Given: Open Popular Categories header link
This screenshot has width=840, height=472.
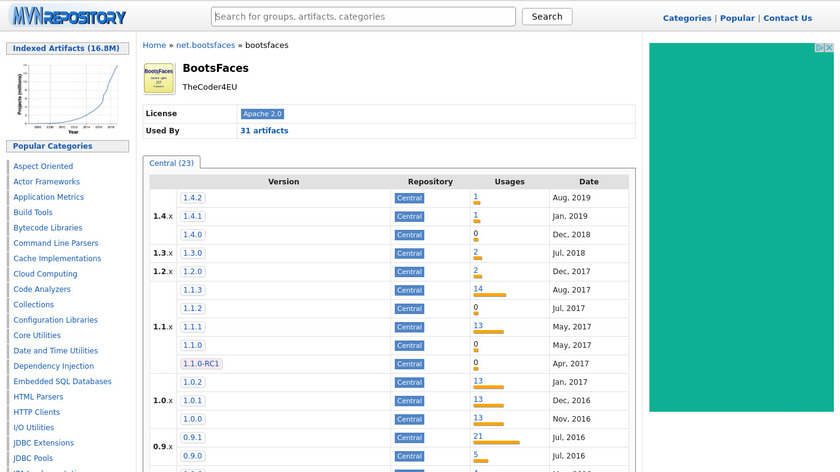Looking at the screenshot, I should pos(52,146).
